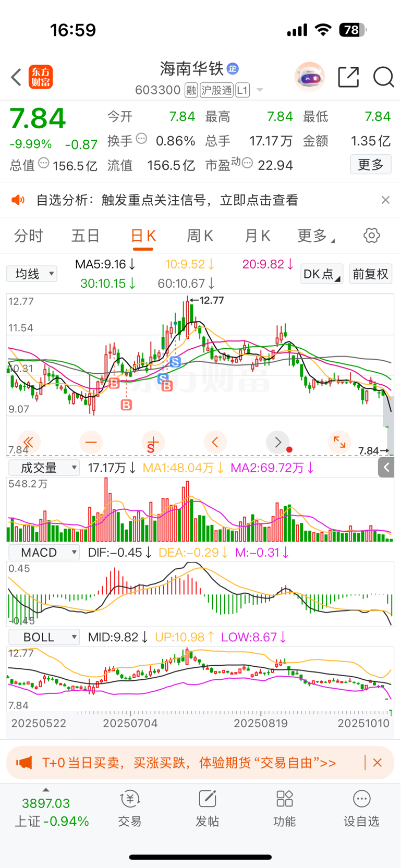401x868 pixels.
Task: Open the 均线 indicator dropdown
Action: coord(32,274)
